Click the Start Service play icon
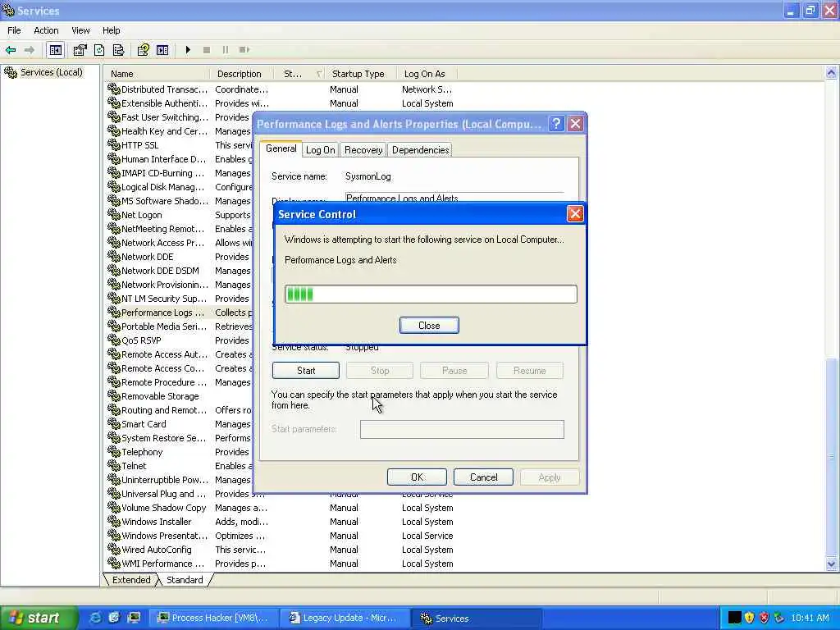This screenshot has width=840, height=630. pyautogui.click(x=188, y=50)
